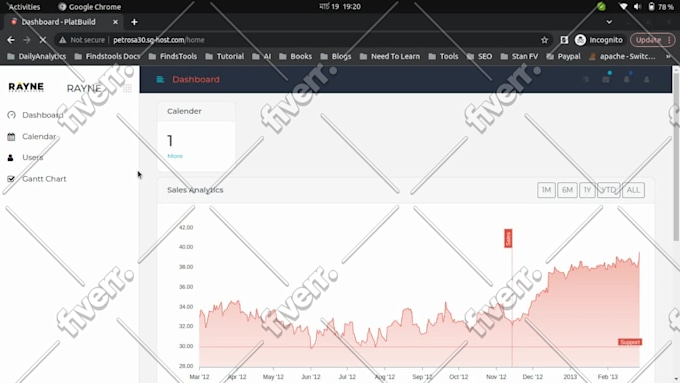Click the Support label on the chart
680x383 pixels.
(630, 342)
